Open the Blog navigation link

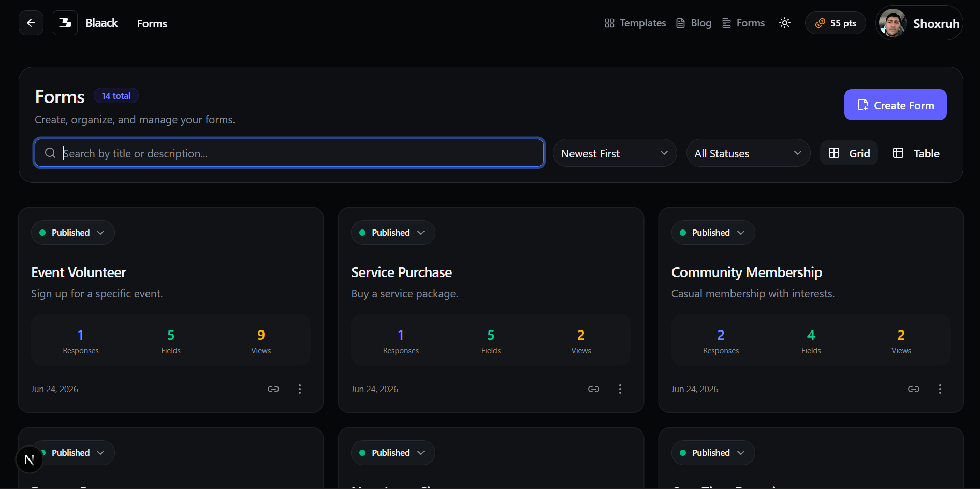[x=694, y=23]
